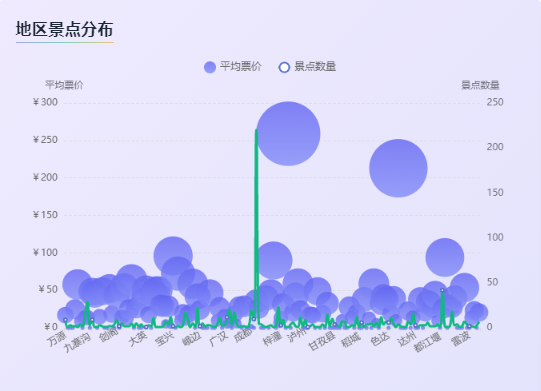Click the 宝兴 axis label

tap(164, 339)
